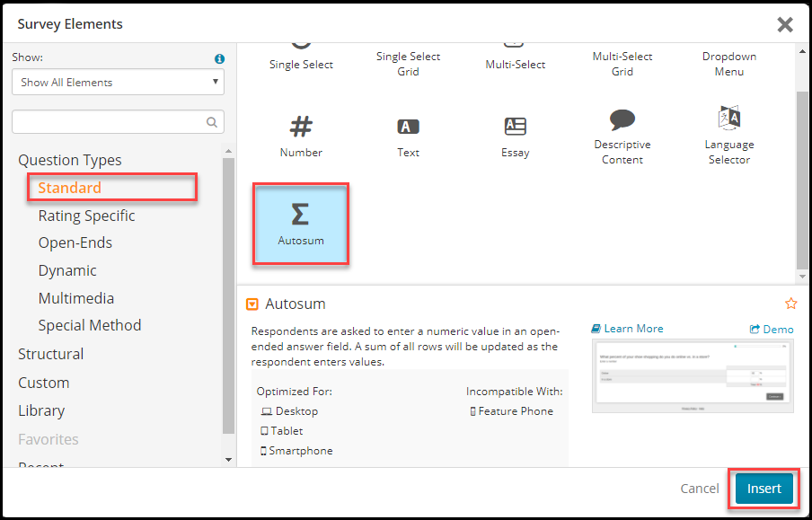Click the Insert button
The width and height of the screenshot is (812, 520).
[x=763, y=489]
